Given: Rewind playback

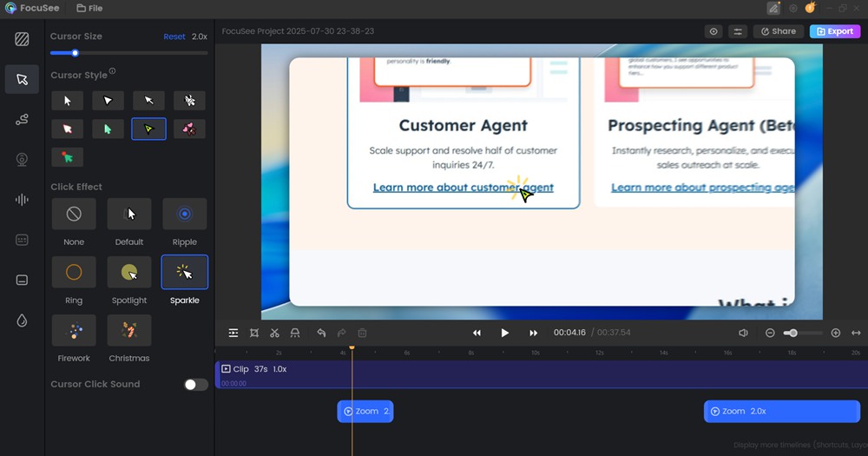Looking at the screenshot, I should (x=477, y=333).
